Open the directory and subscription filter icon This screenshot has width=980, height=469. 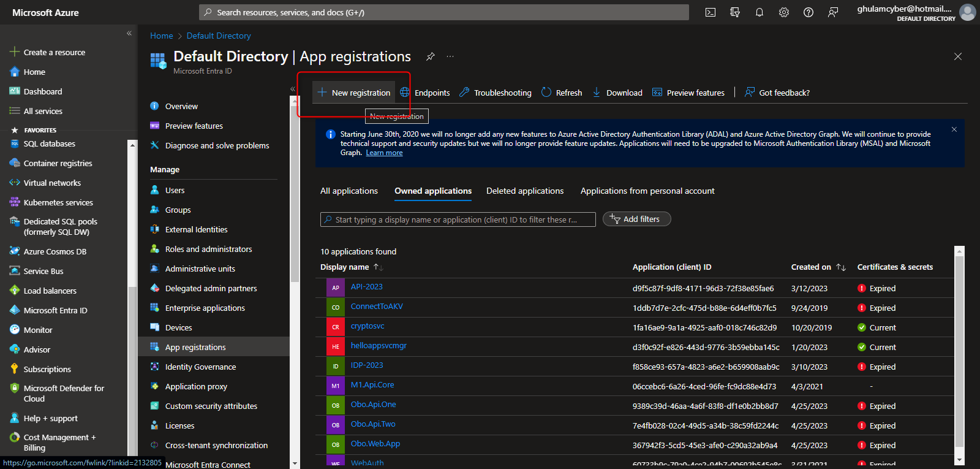point(735,12)
